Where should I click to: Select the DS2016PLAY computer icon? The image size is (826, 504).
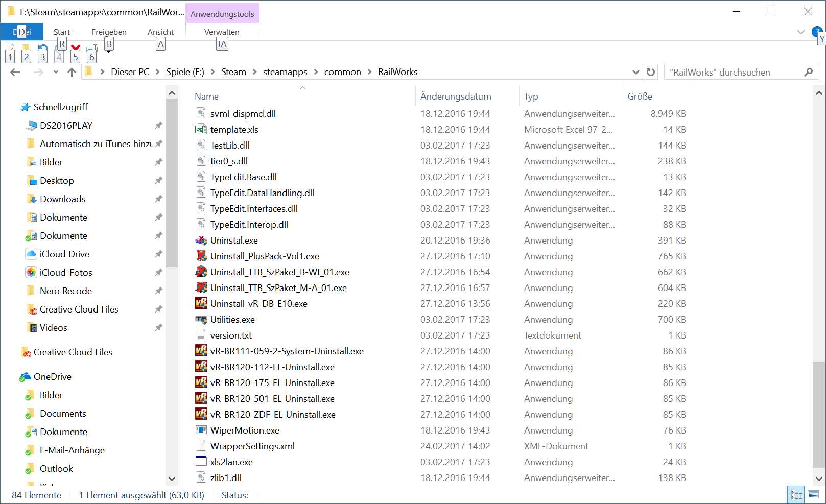tap(32, 125)
